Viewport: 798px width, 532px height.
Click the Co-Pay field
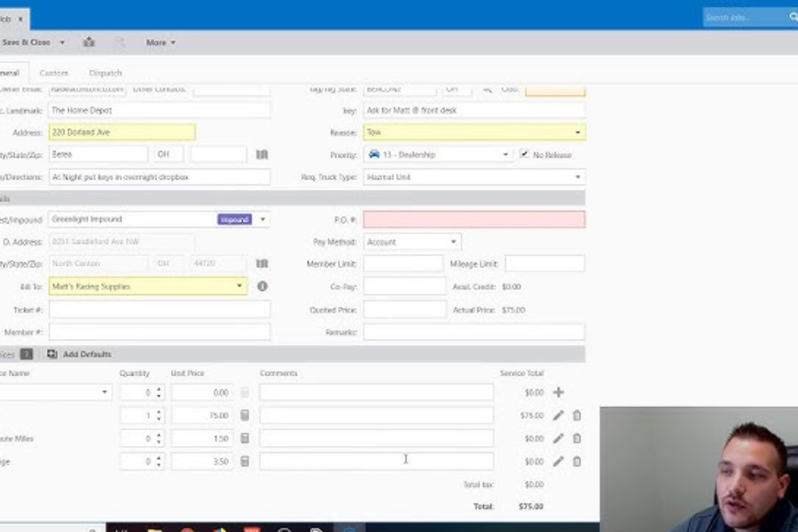coord(404,286)
